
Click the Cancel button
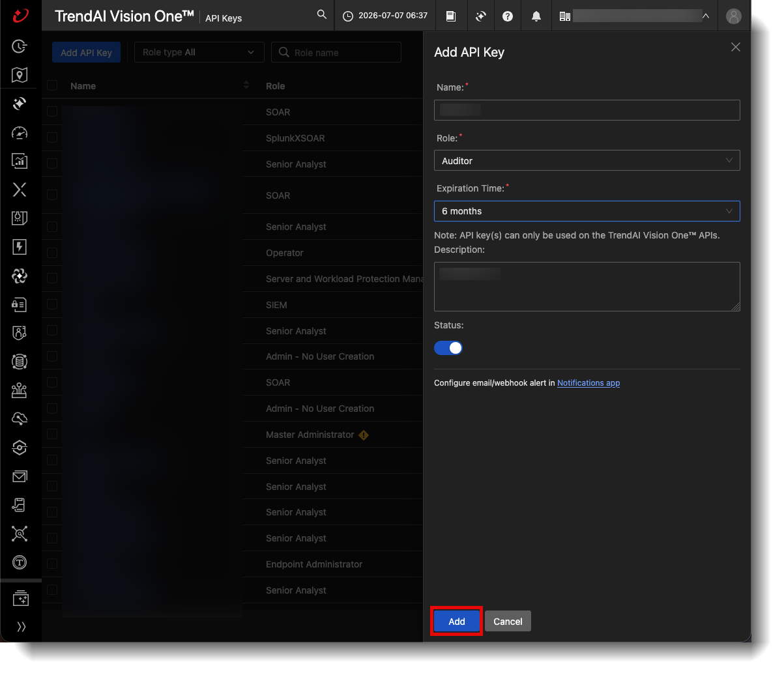[508, 622]
